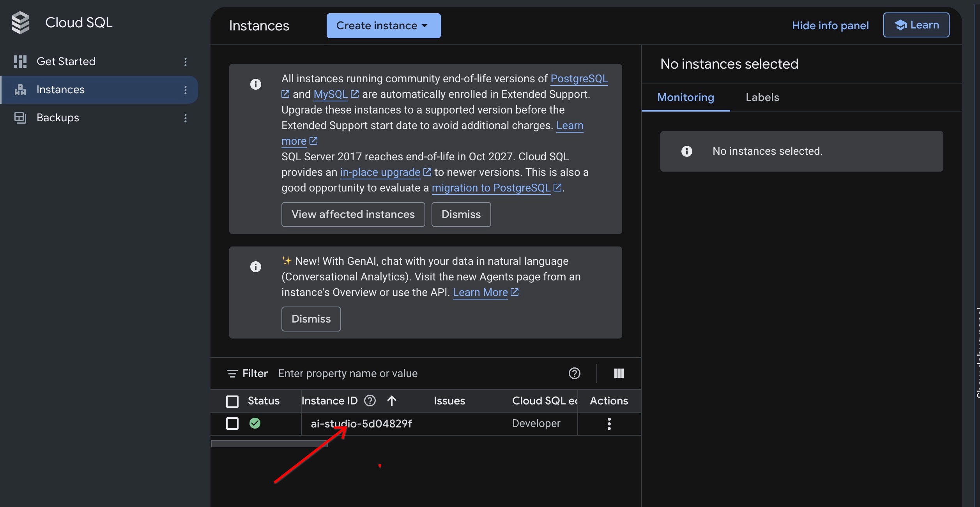980x507 pixels.
Task: Click the Cloud SQL edition column header
Action: (545, 401)
